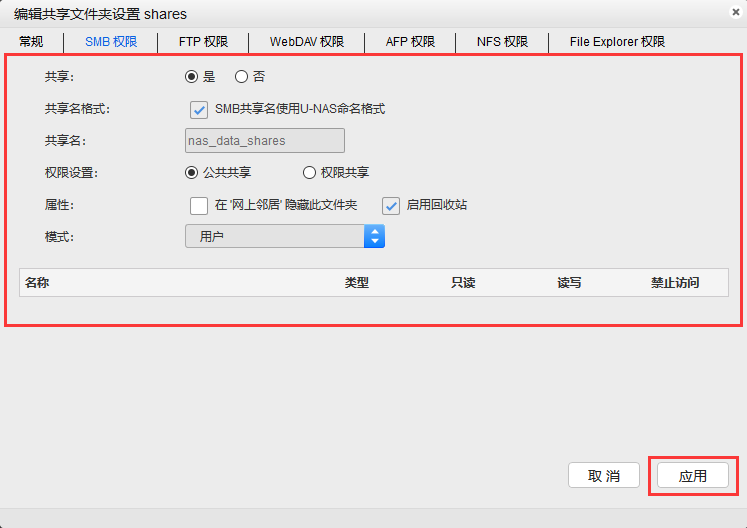Go to the NFS 权限 tab
This screenshot has height=528, width=747.
coord(502,42)
